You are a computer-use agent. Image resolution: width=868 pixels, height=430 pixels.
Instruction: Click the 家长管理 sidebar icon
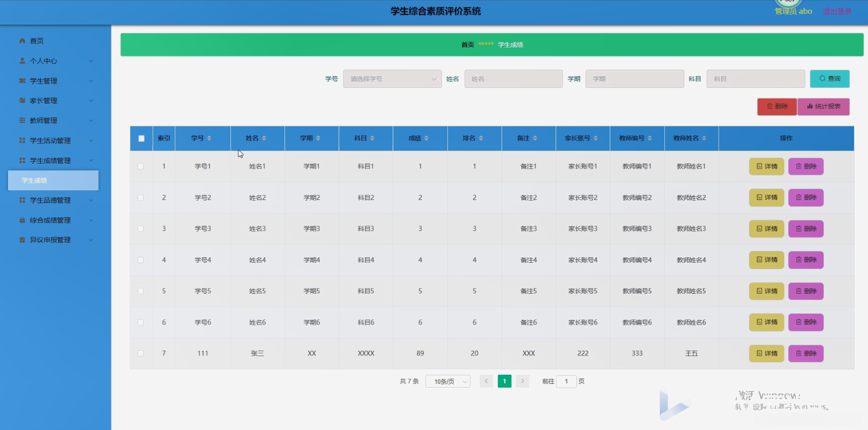tap(22, 100)
